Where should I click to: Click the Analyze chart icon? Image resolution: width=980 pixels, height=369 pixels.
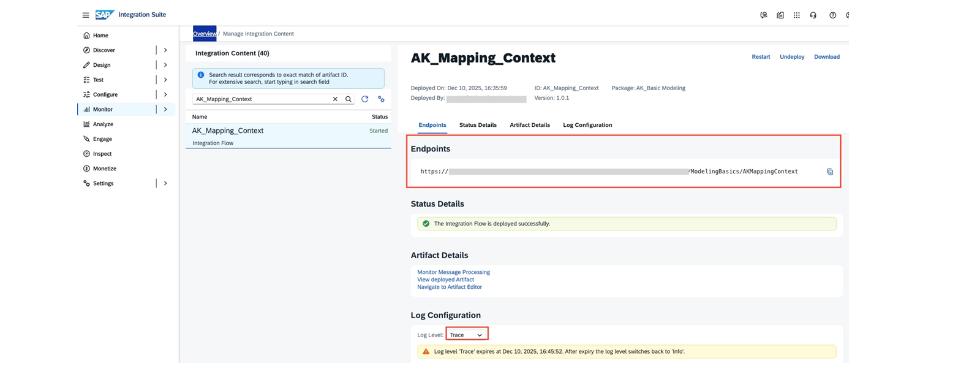pos(86,124)
